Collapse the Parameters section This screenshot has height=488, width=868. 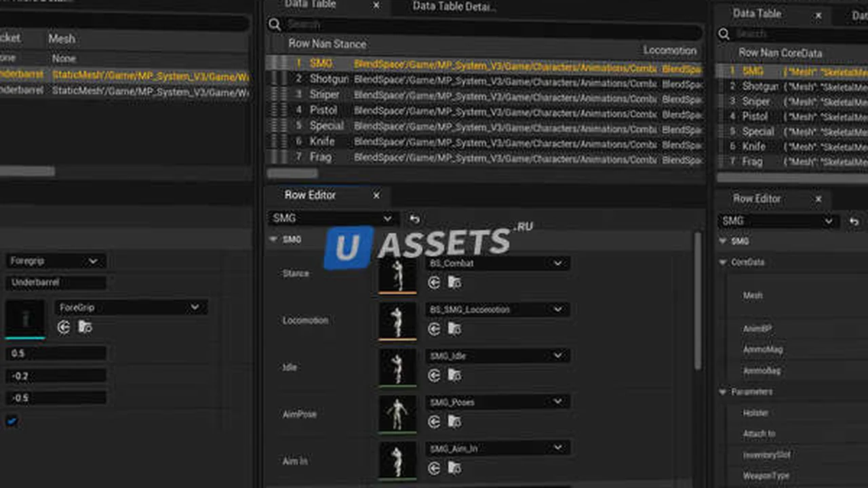point(723,392)
